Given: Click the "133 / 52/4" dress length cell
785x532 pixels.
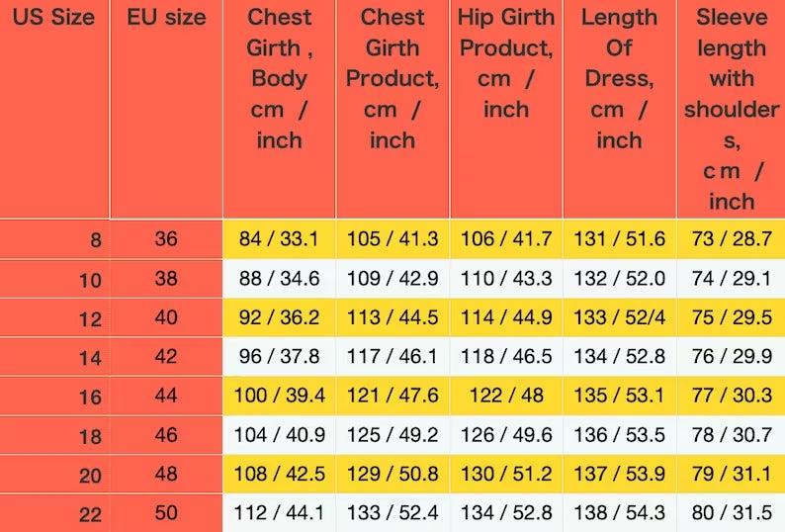Looking at the screenshot, I should pyautogui.click(x=619, y=317).
